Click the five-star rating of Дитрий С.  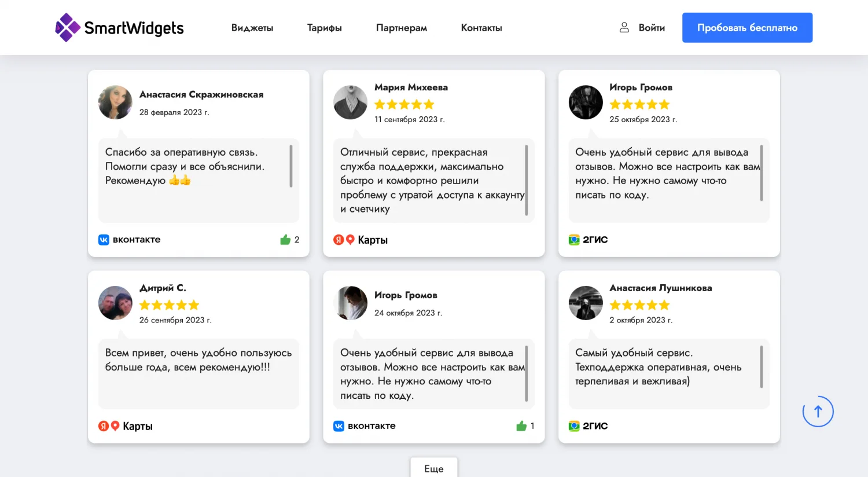click(169, 305)
